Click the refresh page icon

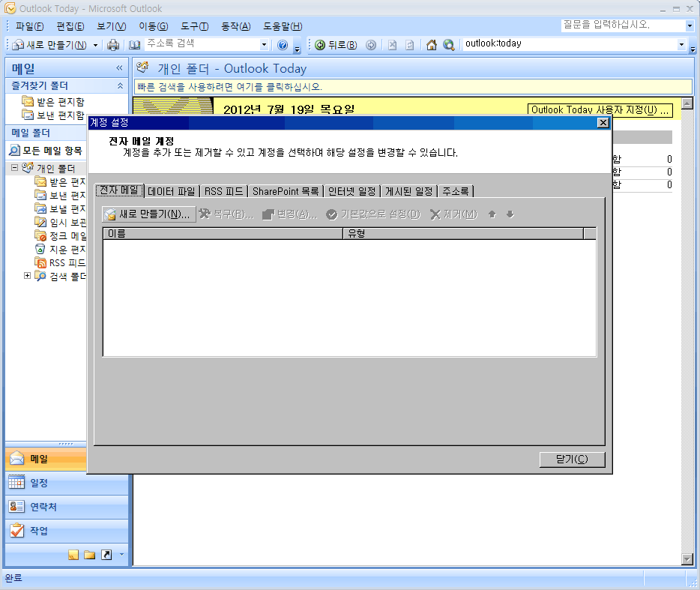pos(410,45)
